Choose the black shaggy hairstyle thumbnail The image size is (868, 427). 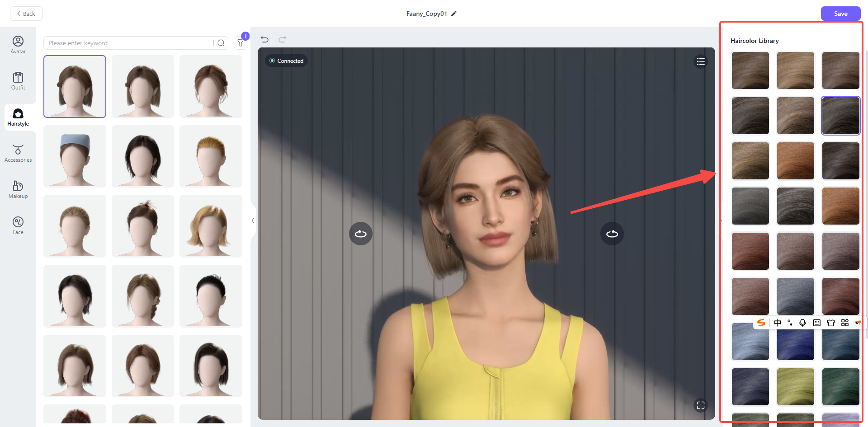click(143, 156)
